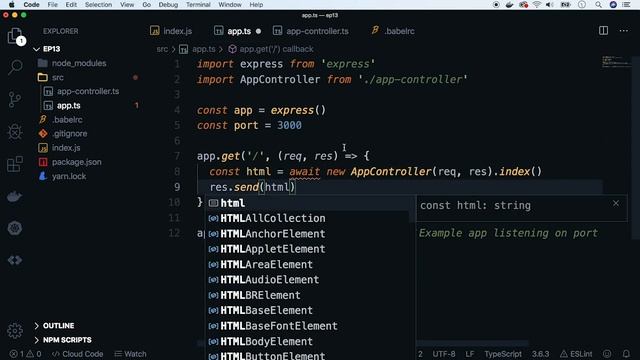This screenshot has height=360, width=640.
Task: Open the notifications bell icon
Action: coord(626,354)
